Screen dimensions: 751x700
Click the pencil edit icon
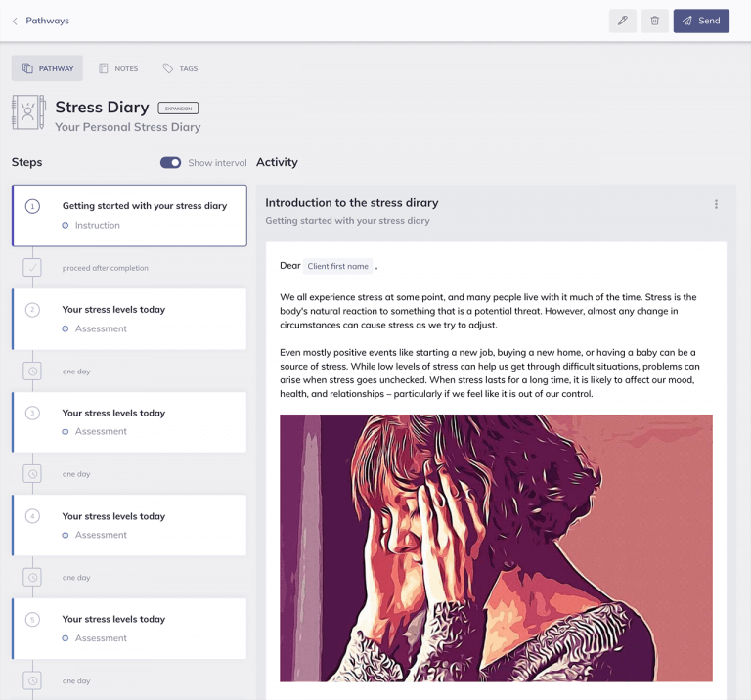coord(623,21)
